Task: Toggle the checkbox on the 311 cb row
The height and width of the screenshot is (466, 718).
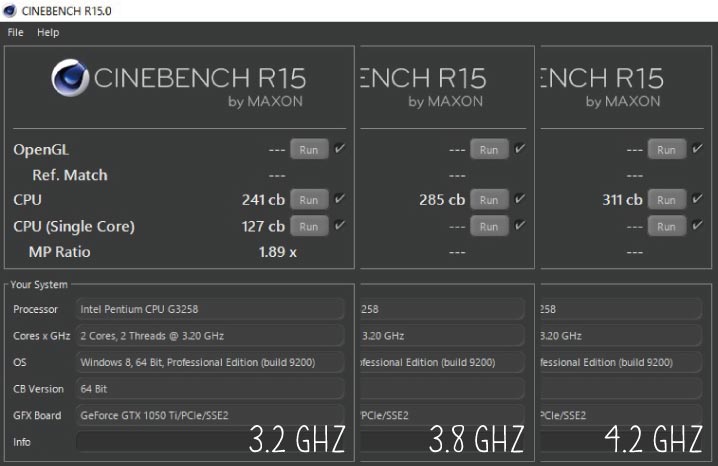Action: 697,198
